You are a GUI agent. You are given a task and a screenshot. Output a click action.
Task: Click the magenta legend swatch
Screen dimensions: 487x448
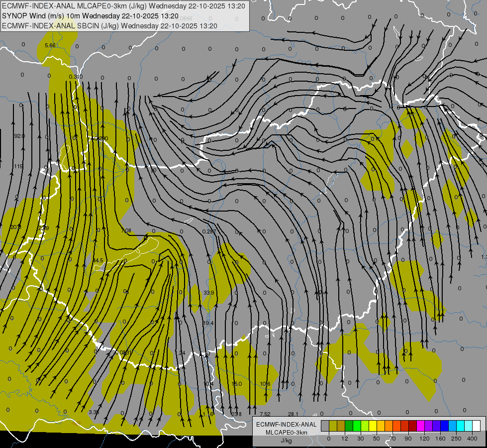[x=421, y=426]
